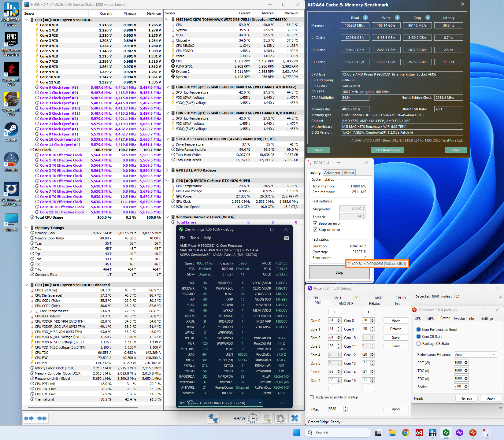Toggle Beep on error checkbox
504x440 pixels.
315,224
